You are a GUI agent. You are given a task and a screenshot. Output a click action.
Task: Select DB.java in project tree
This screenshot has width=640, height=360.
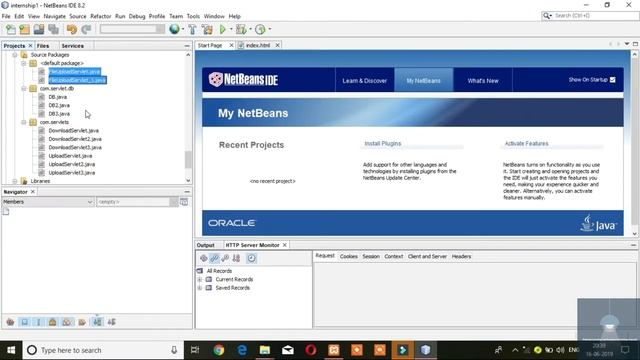[58, 97]
